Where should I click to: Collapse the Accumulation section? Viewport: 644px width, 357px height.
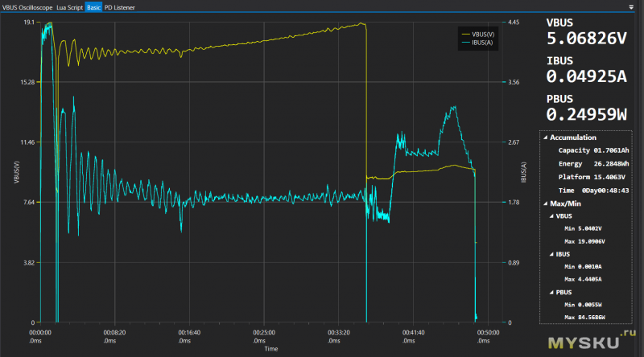[x=545, y=137]
